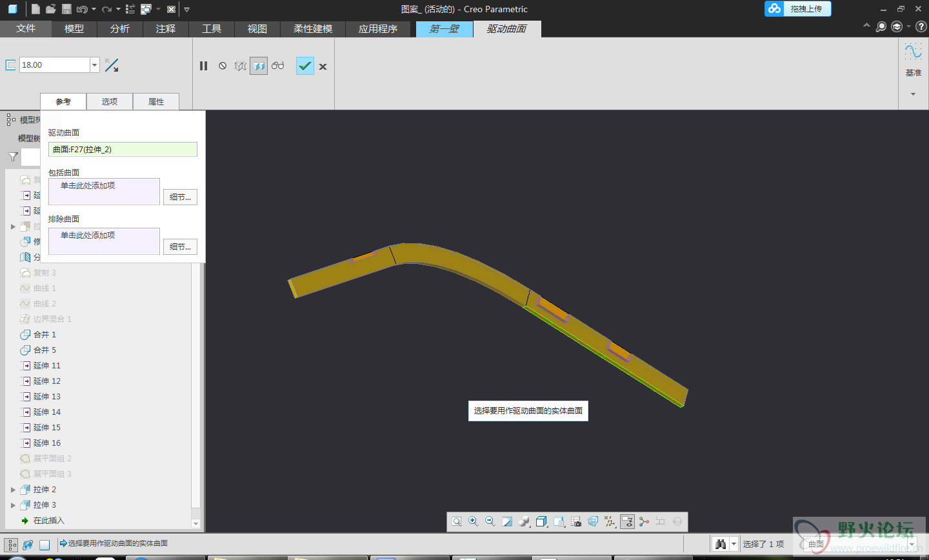This screenshot has width=929, height=560.
Task: Click the Refit view icon in graphics toolbar
Action: [457, 522]
